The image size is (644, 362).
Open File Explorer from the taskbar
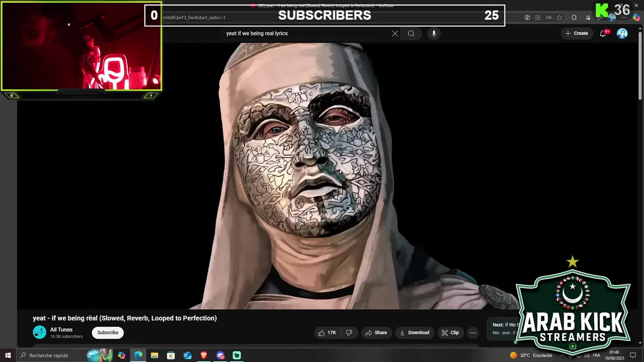[x=154, y=355]
